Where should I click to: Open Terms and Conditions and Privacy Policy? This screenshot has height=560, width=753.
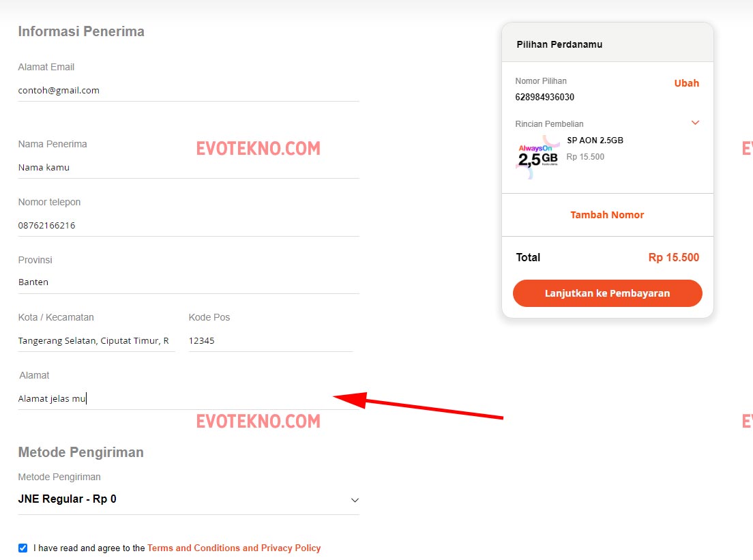tap(234, 548)
